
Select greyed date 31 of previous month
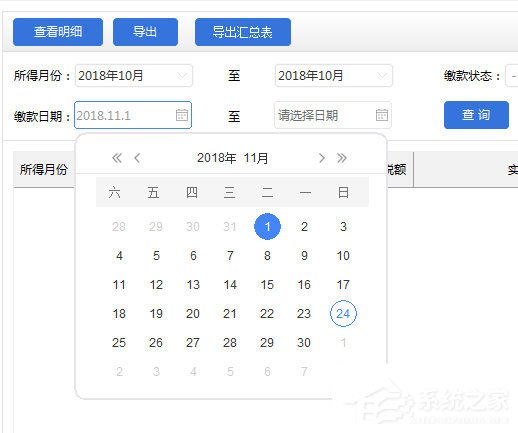(230, 227)
